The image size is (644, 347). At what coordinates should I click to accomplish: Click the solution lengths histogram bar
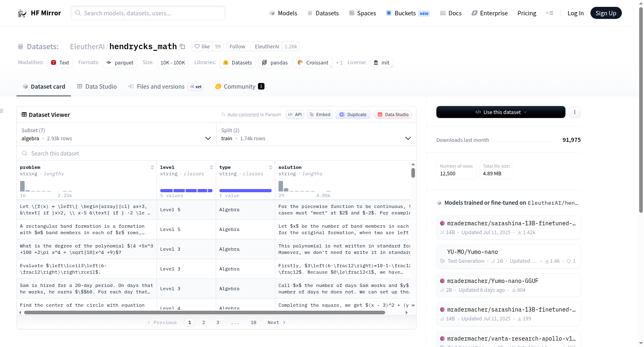click(x=281, y=186)
